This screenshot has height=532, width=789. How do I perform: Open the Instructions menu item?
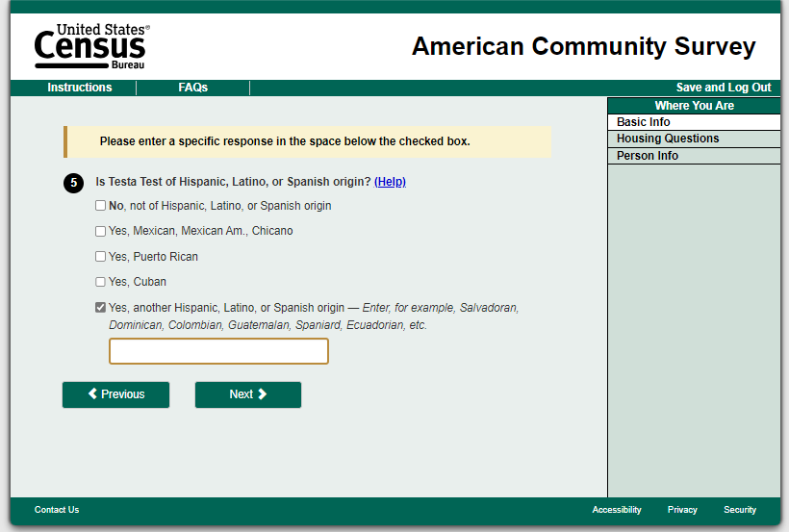point(80,88)
